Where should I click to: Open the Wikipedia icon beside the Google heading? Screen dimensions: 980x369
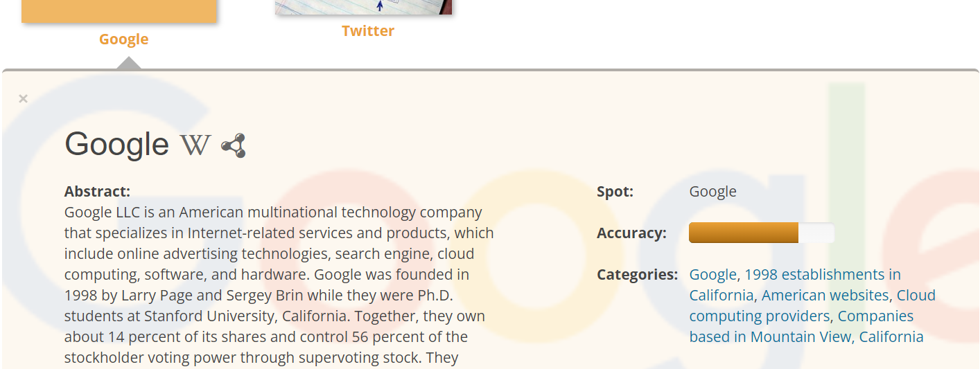pos(195,145)
